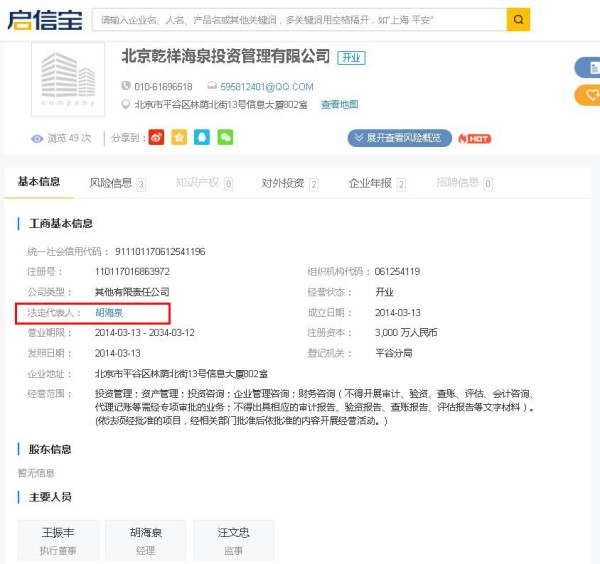The image size is (600, 564).
Task: Expand the 展开查看风险概览 risk overview
Action: click(x=400, y=138)
